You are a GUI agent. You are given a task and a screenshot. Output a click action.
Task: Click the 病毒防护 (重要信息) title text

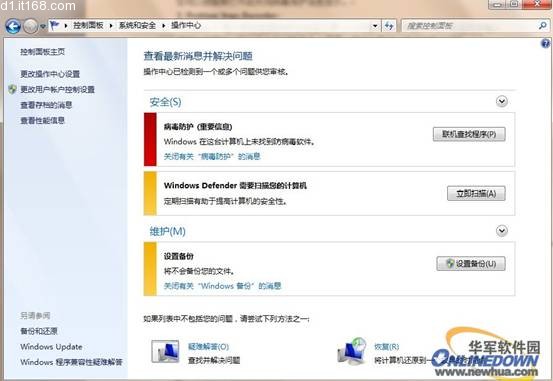[x=198, y=127]
